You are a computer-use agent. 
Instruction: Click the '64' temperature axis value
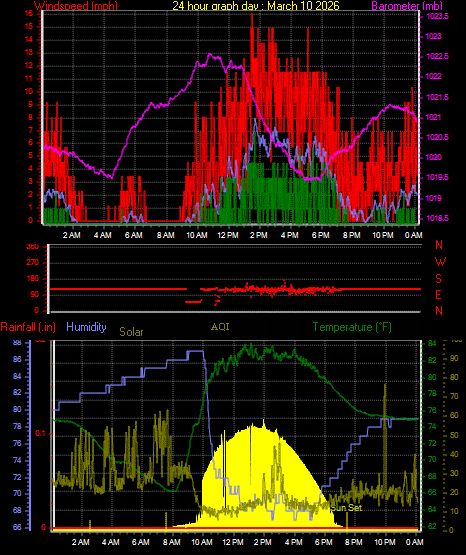[432, 509]
